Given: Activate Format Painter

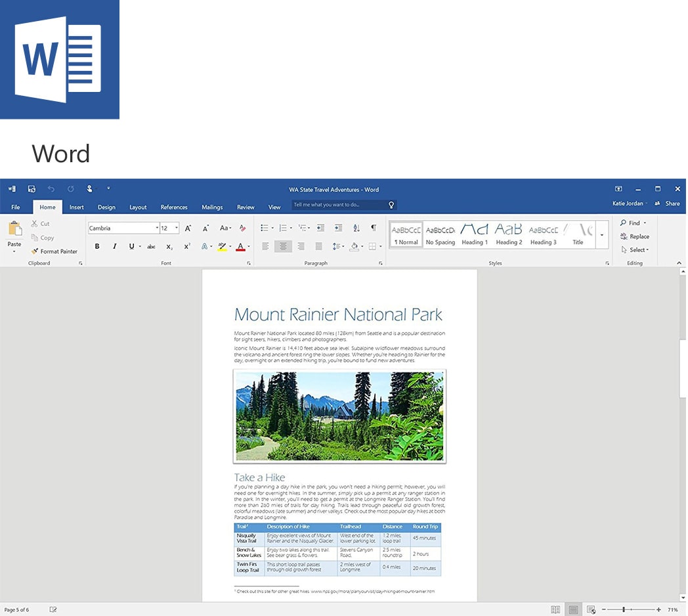Looking at the screenshot, I should pos(54,251).
